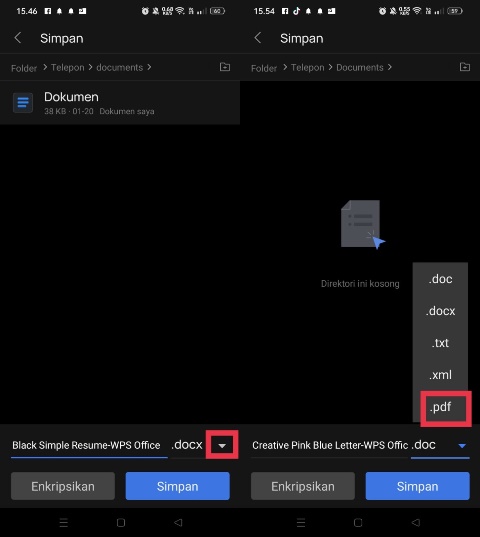Image resolution: width=480 pixels, height=537 pixels.
Task: Expand the .docx format dropdown arrow
Action: 222,445
